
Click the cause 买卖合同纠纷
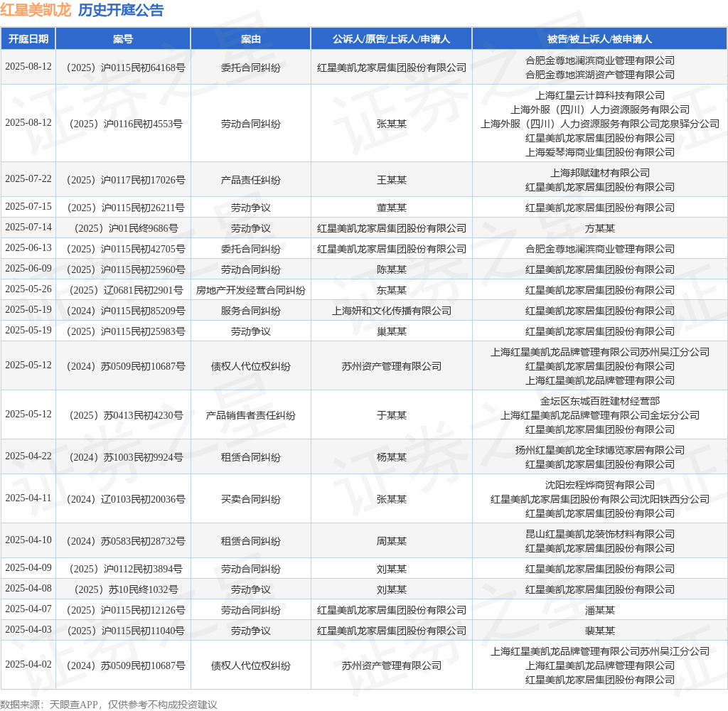click(x=251, y=500)
